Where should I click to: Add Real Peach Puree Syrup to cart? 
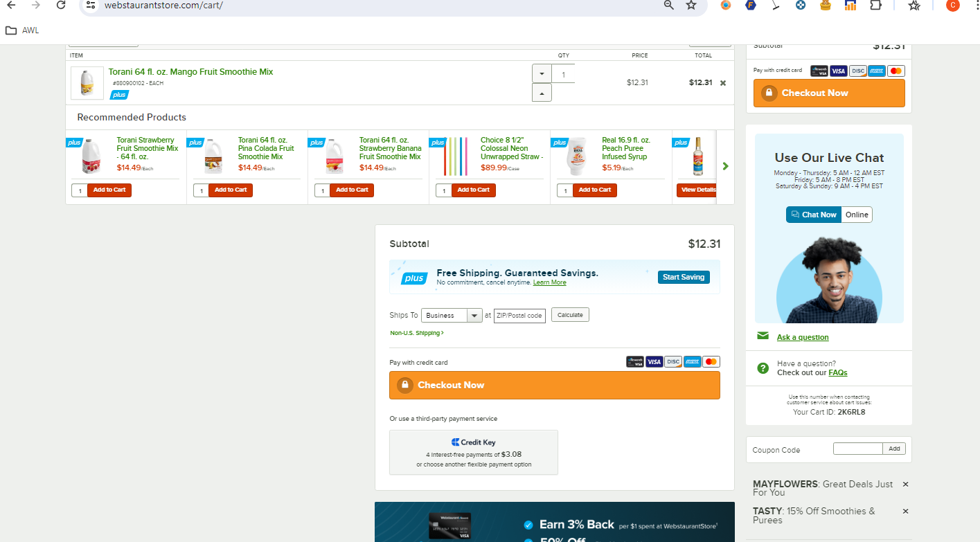coord(594,190)
